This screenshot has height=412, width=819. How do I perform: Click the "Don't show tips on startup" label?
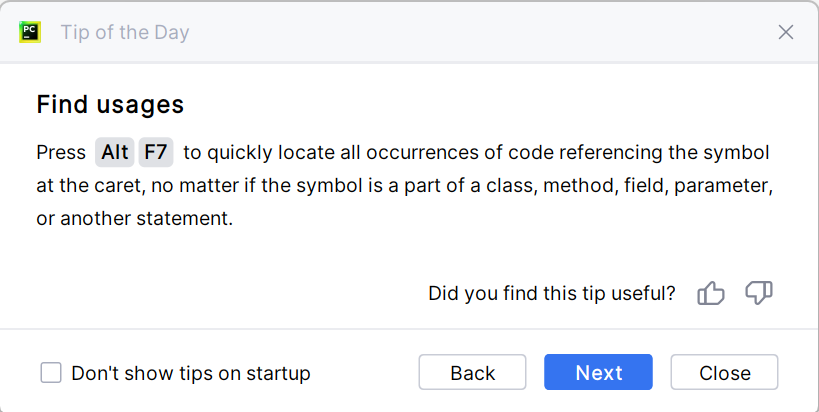191,373
